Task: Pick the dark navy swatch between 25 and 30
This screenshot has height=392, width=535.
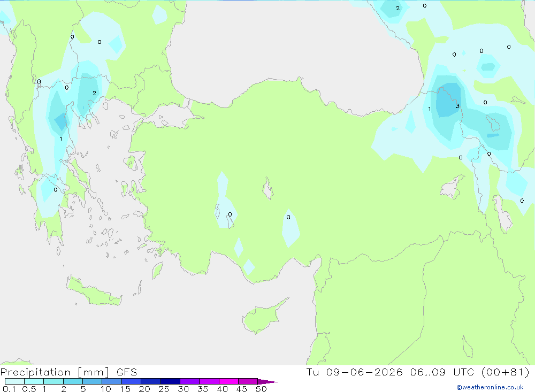Action: [x=170, y=381]
